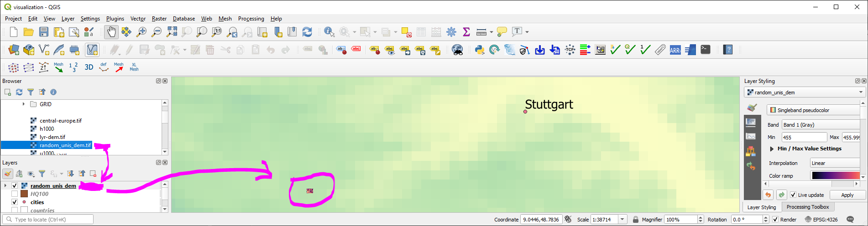Activate the Measure Line ruler tool
The height and width of the screenshot is (226, 868).
coord(481,32)
